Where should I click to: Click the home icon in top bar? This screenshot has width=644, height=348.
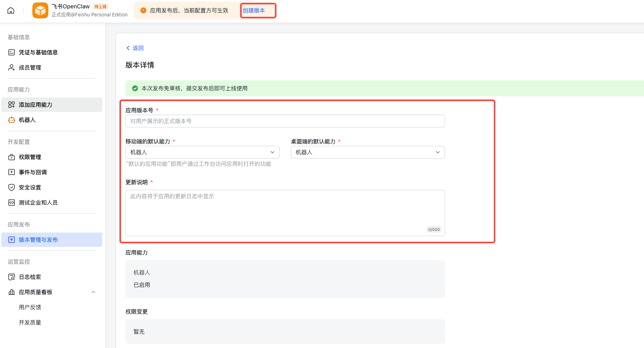(x=11, y=10)
